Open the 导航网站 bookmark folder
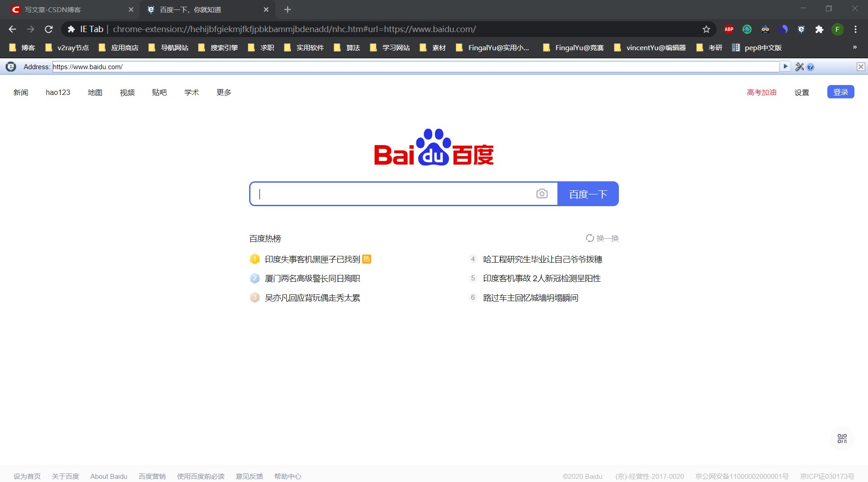The image size is (868, 482). pyautogui.click(x=168, y=47)
